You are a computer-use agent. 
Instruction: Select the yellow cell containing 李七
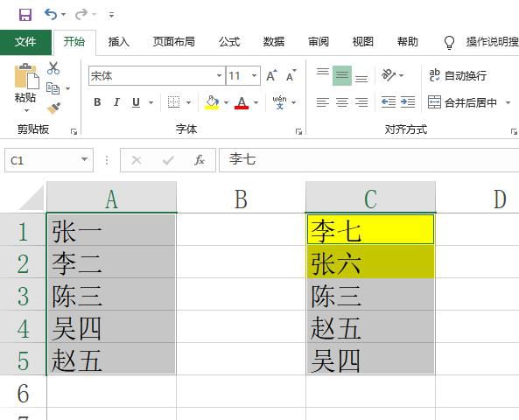tap(370, 230)
